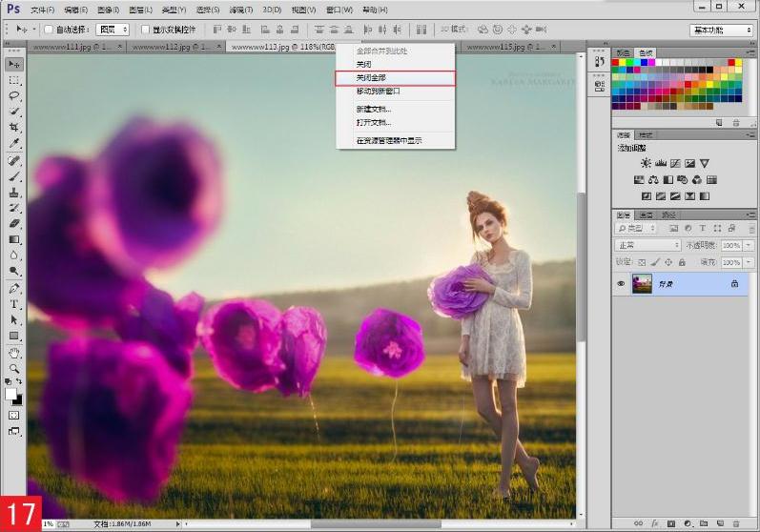This screenshot has height=532, width=760.
Task: Open the layers panel menu
Action: (751, 215)
